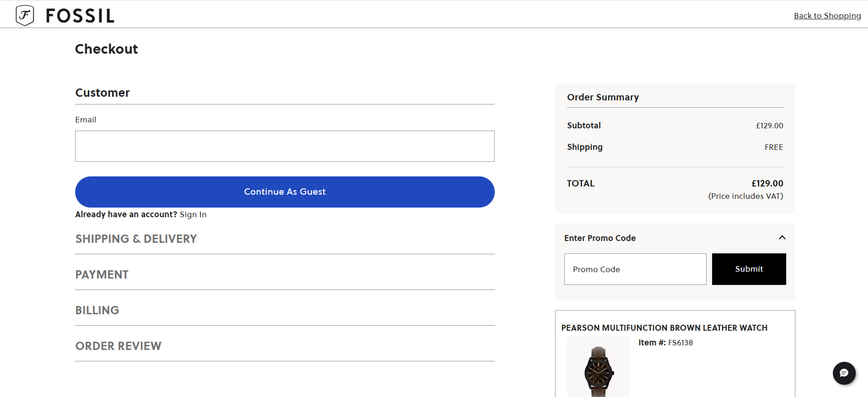Click the FOSSIL wordmark in header
This screenshot has width=868, height=397.
click(80, 16)
